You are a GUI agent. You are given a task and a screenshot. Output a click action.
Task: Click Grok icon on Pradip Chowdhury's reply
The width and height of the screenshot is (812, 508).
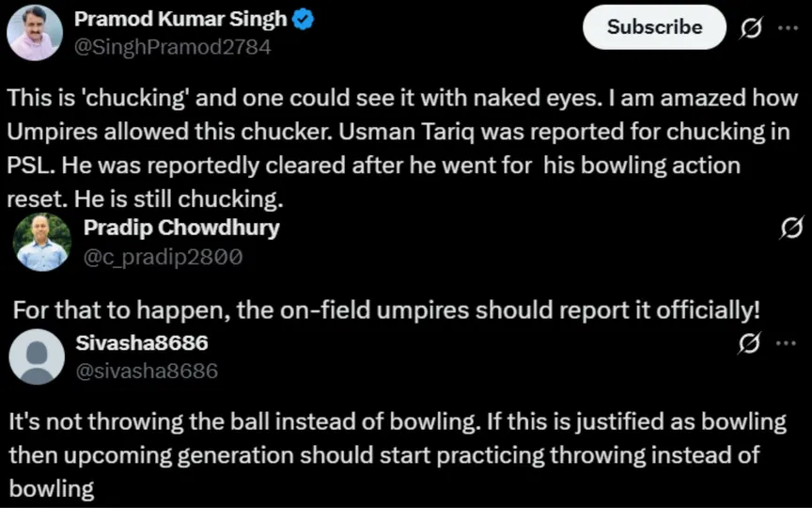pyautogui.click(x=790, y=227)
